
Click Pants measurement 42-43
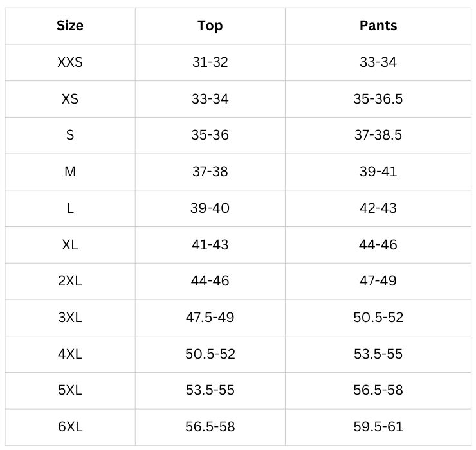tap(378, 208)
